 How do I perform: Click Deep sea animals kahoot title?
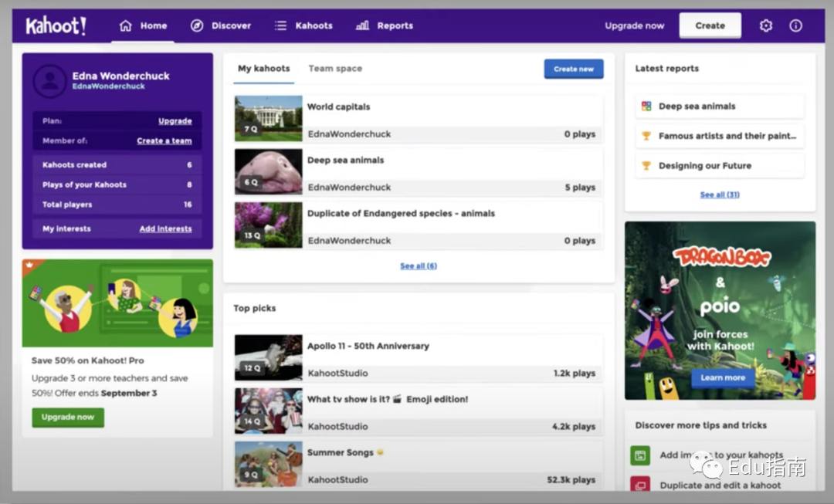[x=345, y=160]
